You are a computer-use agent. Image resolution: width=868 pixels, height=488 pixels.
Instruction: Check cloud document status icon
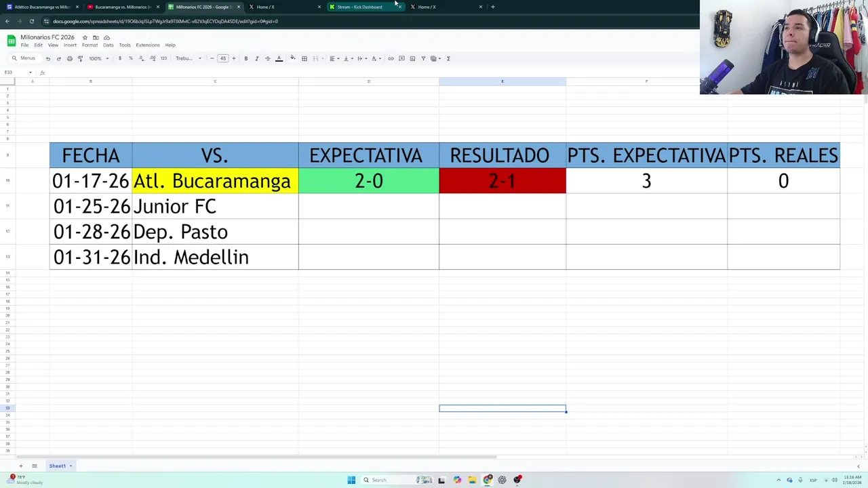pyautogui.click(x=106, y=37)
